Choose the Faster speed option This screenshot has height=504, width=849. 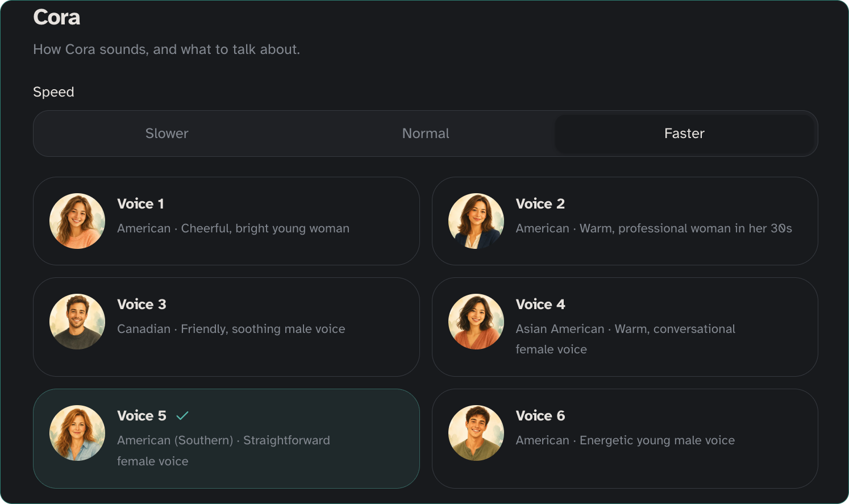(684, 134)
